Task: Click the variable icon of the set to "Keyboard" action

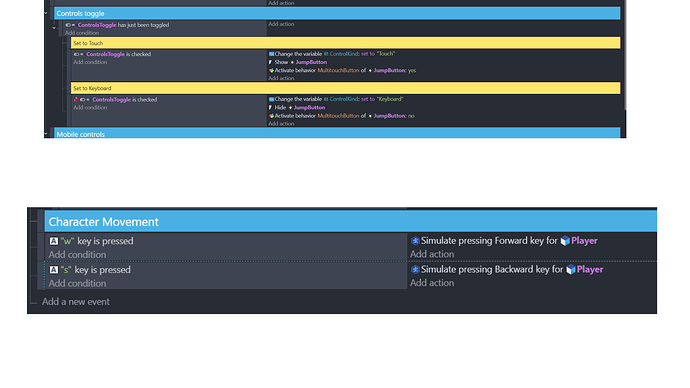Action: 272,99
